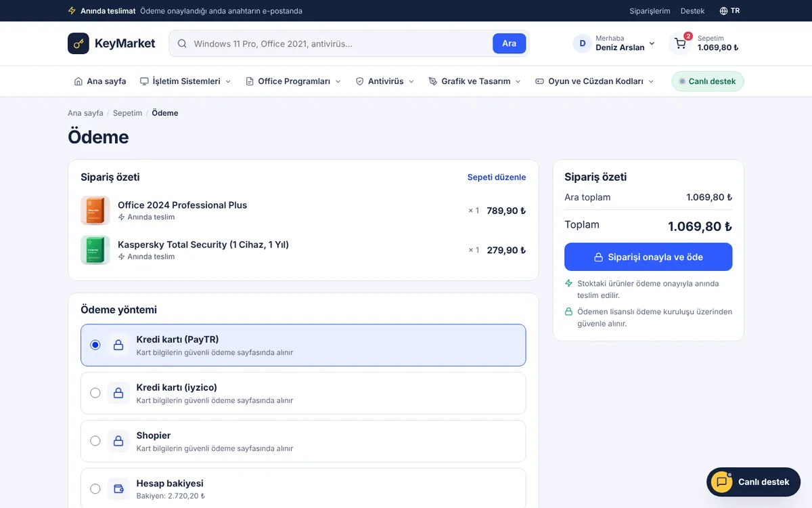Select the Kredi kartı (PayTR) radio button

[x=95, y=345]
